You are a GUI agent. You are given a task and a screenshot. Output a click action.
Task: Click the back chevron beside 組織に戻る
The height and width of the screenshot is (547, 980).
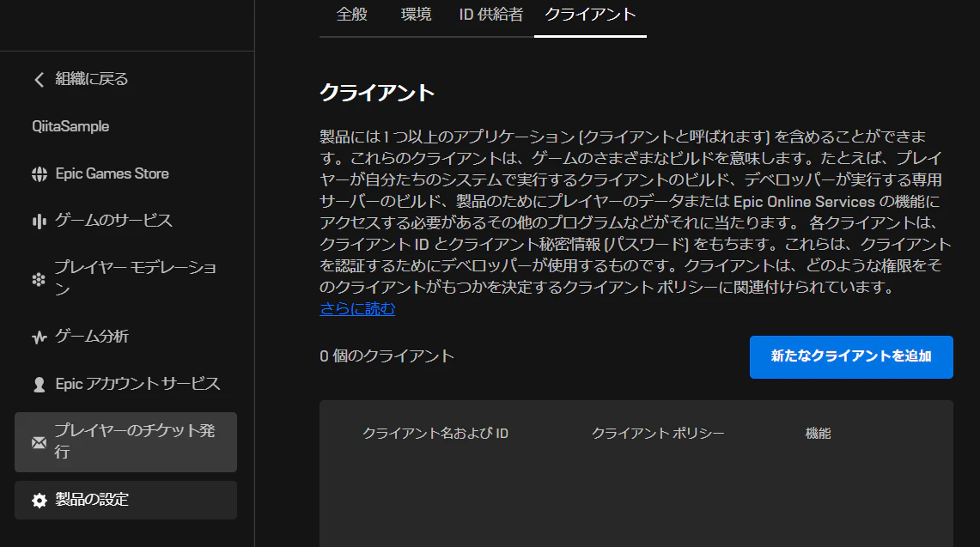(x=39, y=79)
